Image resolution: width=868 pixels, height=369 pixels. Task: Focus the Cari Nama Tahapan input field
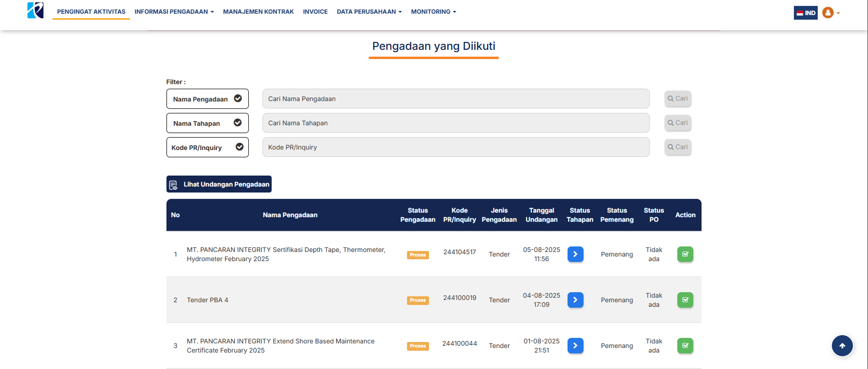pos(455,123)
